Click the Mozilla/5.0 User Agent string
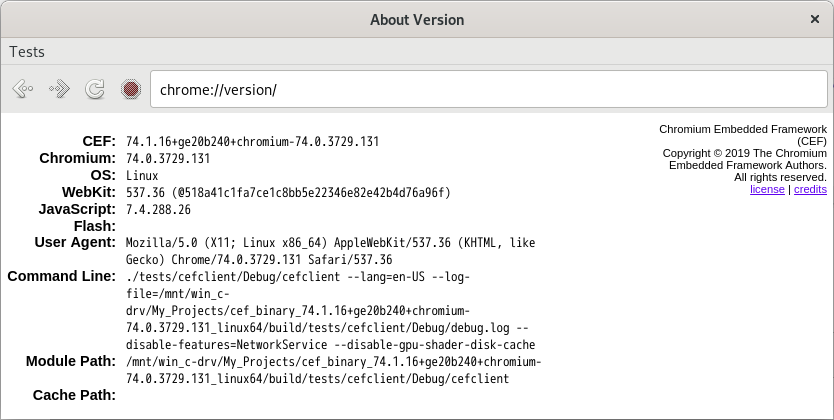The width and height of the screenshot is (834, 420). [x=330, y=251]
